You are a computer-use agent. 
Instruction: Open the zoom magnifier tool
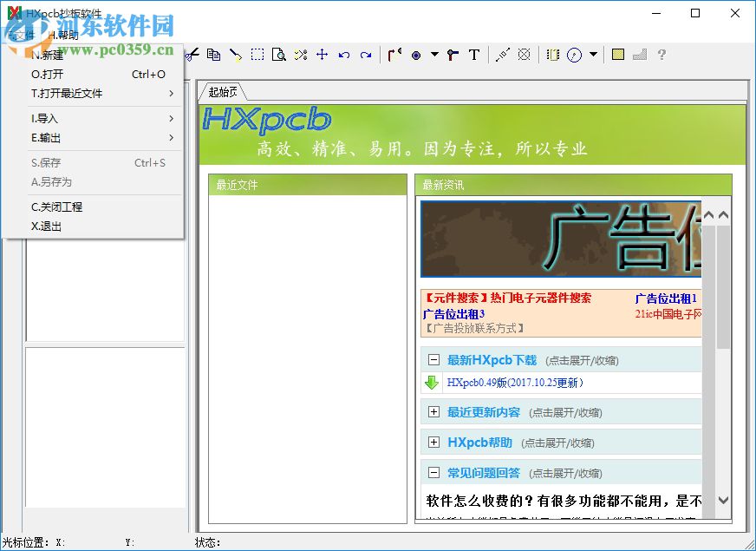(x=279, y=54)
